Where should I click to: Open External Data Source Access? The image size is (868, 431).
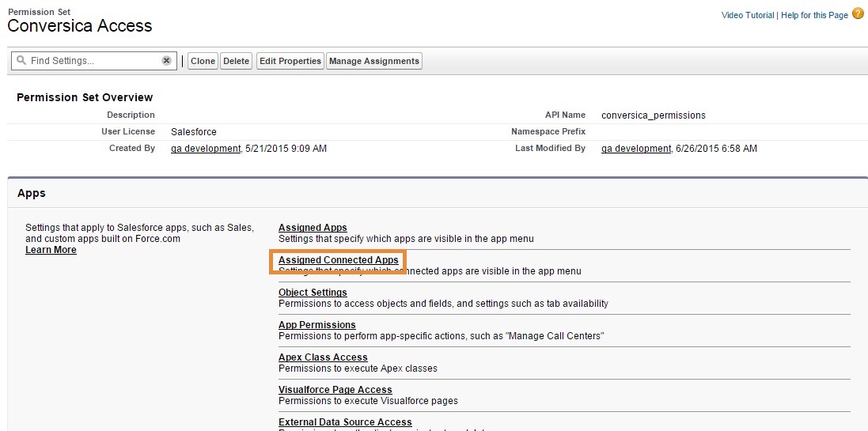[x=346, y=422]
